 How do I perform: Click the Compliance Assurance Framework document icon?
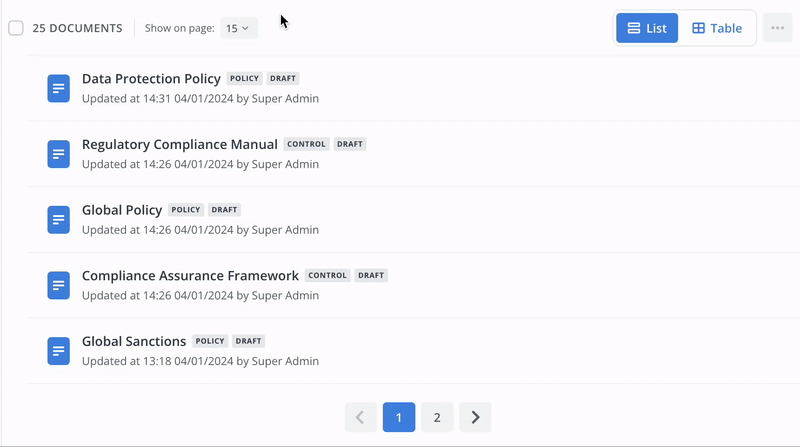[x=59, y=285]
